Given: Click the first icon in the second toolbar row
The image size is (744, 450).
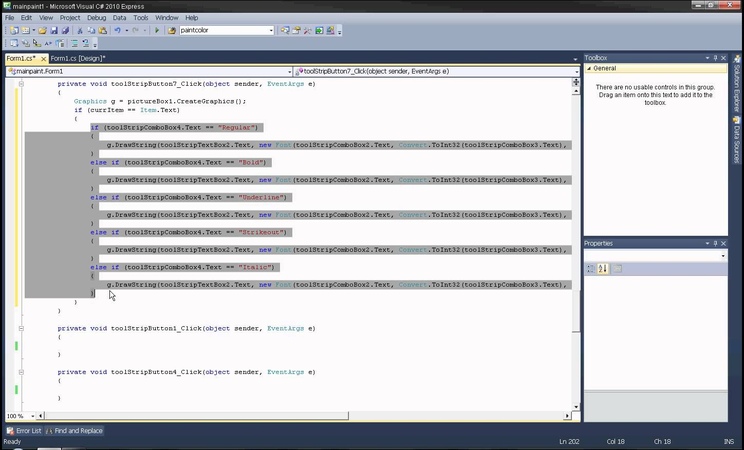Looking at the screenshot, I should point(14,43).
